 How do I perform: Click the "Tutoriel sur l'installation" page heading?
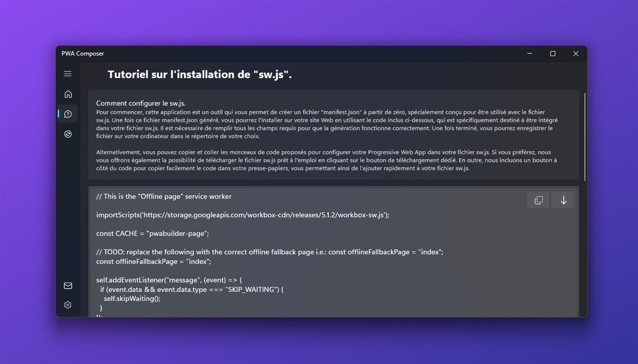[200, 74]
